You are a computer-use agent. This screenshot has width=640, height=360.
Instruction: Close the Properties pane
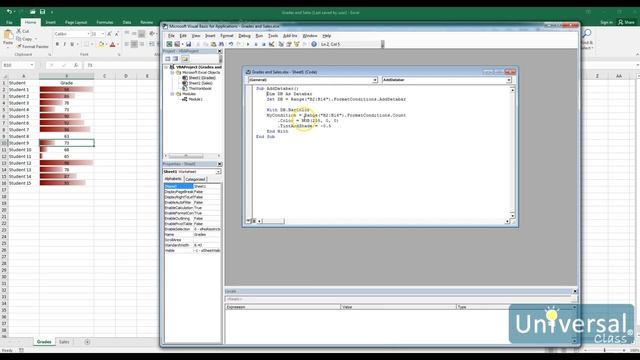[x=220, y=164]
